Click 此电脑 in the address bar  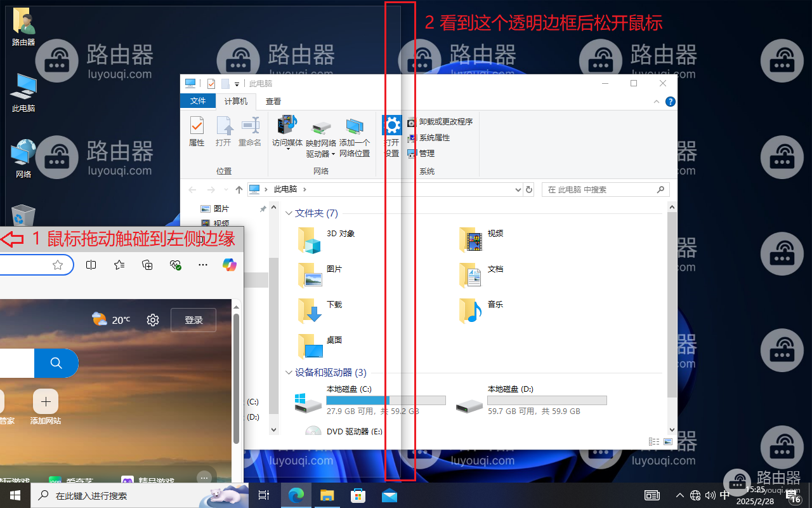pyautogui.click(x=285, y=189)
